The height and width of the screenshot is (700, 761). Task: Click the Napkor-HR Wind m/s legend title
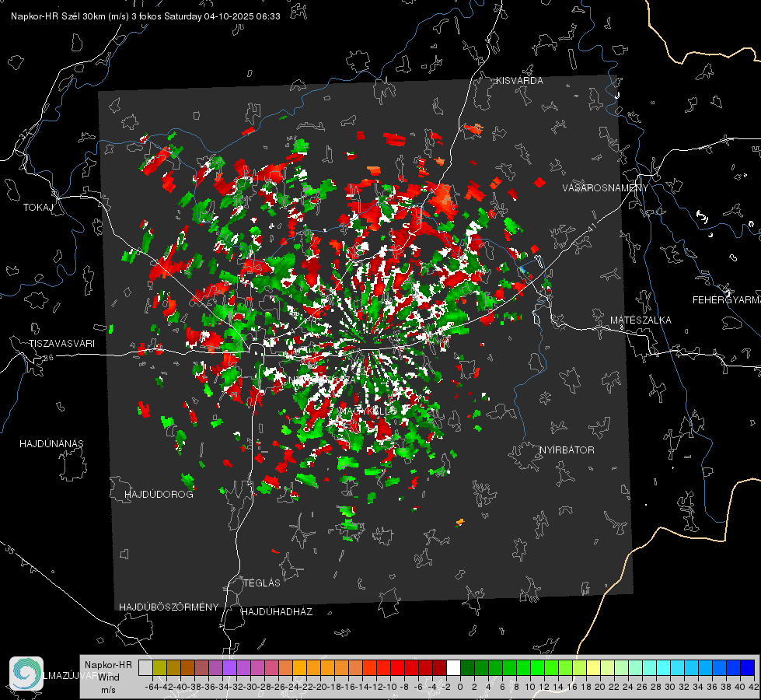(x=108, y=677)
